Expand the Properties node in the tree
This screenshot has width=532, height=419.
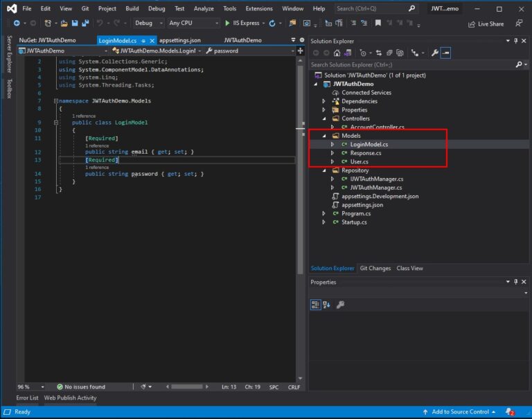(324, 110)
